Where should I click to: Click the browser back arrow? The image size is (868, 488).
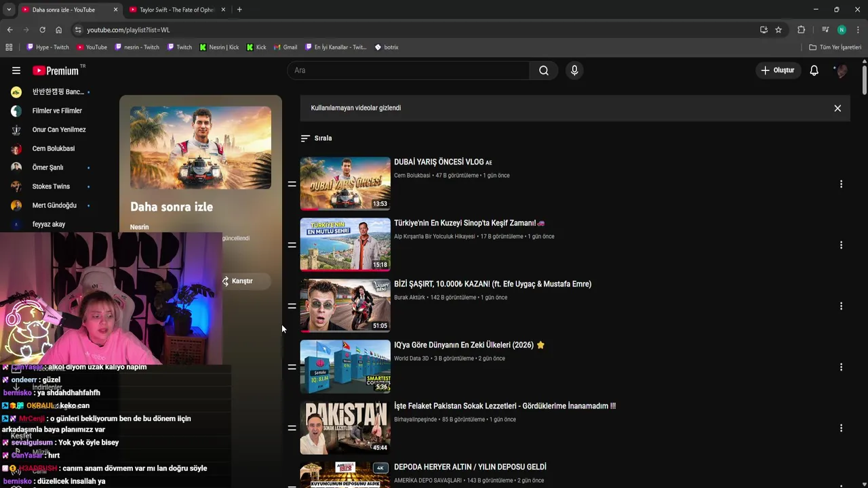[x=9, y=30]
